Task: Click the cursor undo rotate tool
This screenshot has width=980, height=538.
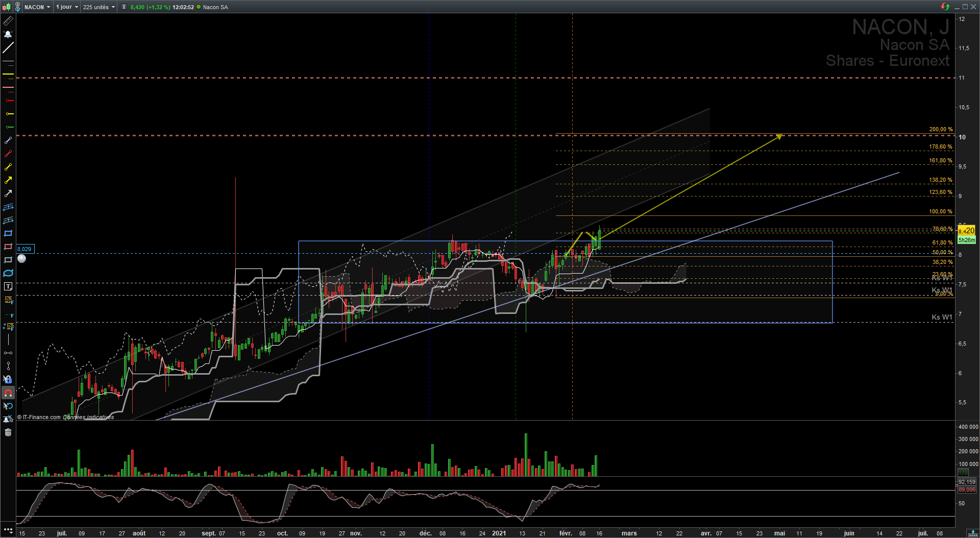Action: click(8, 406)
